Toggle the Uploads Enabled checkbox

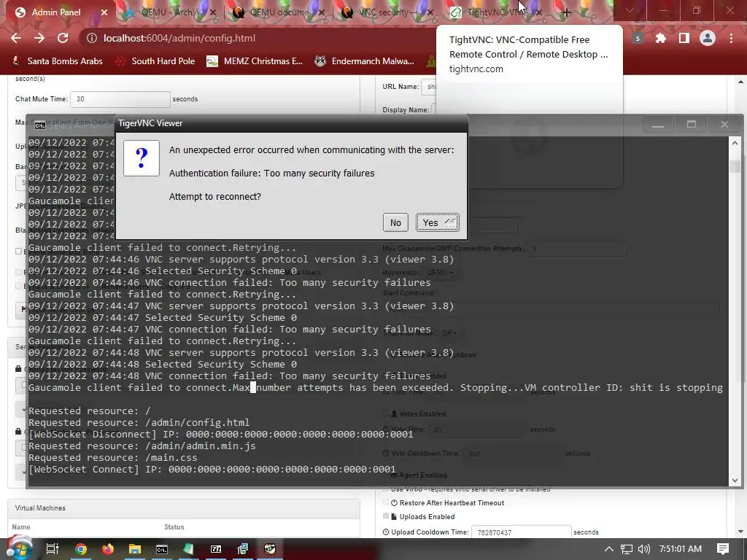click(386, 516)
